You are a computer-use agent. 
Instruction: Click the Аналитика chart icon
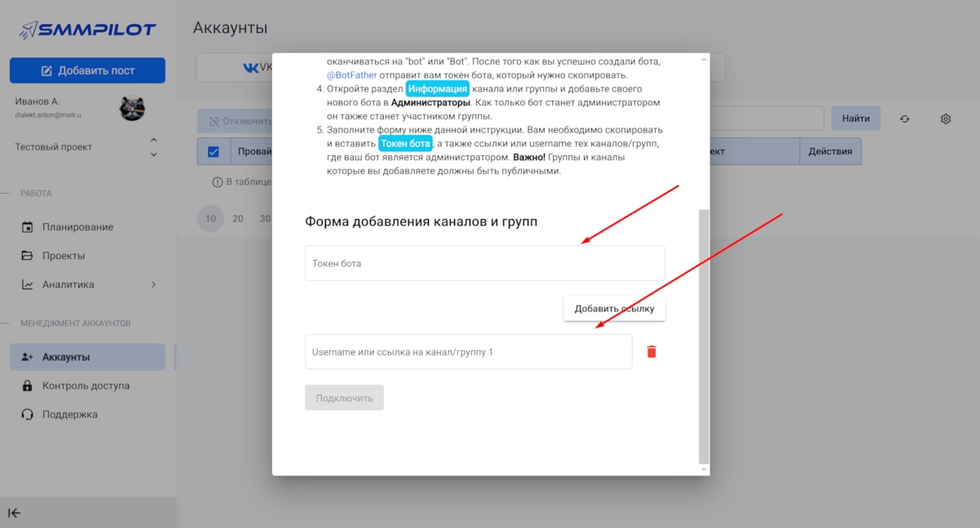point(28,284)
